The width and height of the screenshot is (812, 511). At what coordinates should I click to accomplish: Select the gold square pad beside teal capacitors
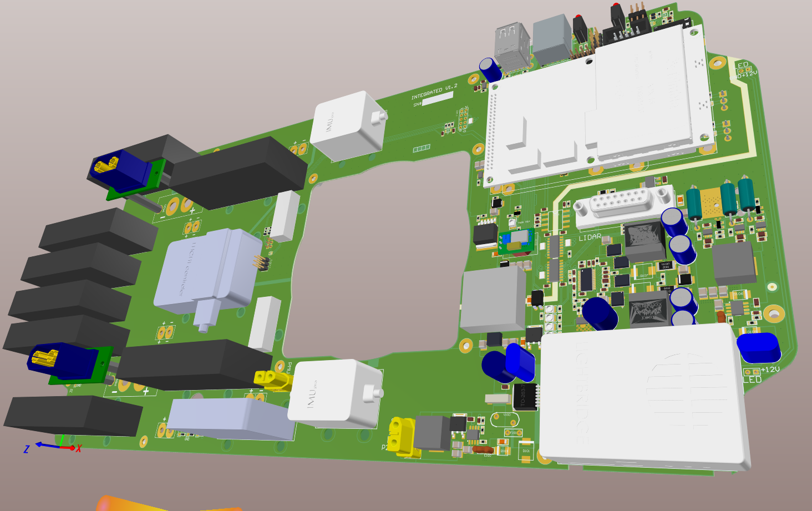click(x=710, y=202)
